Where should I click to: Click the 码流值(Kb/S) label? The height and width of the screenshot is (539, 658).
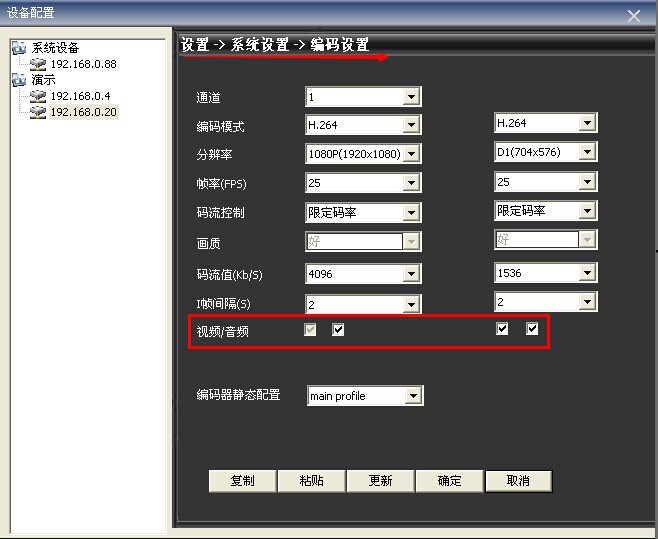[x=230, y=275]
